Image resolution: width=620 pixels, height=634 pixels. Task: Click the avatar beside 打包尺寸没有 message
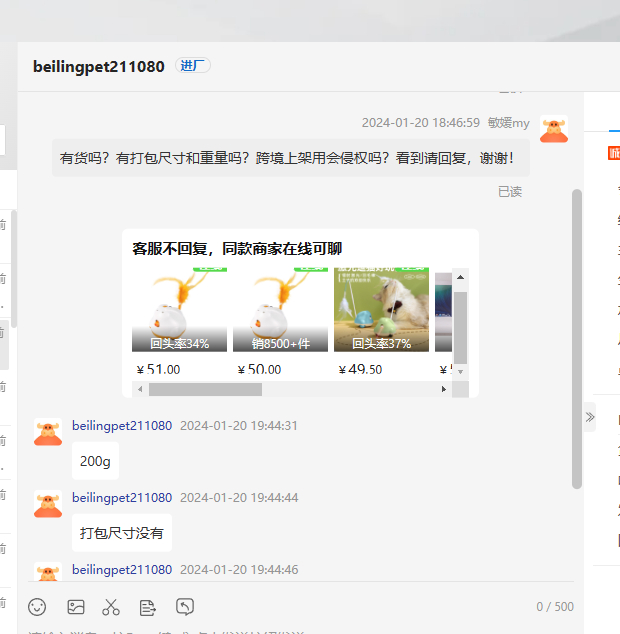point(48,504)
